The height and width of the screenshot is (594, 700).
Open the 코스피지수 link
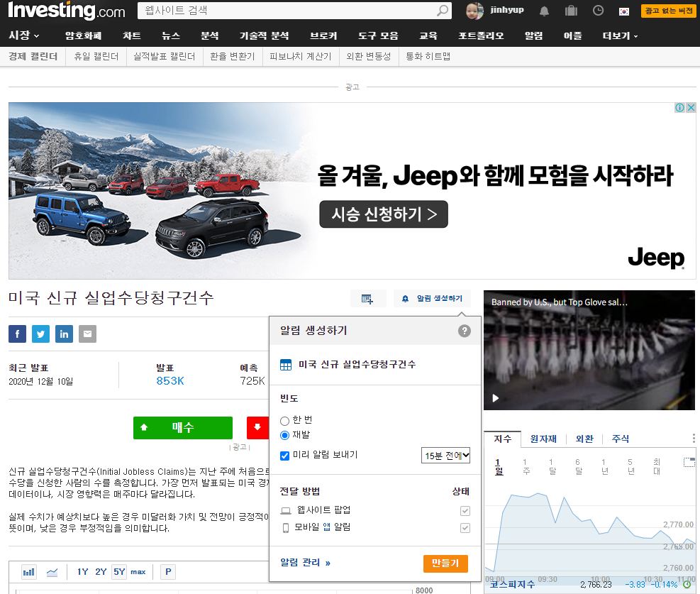pos(512,584)
